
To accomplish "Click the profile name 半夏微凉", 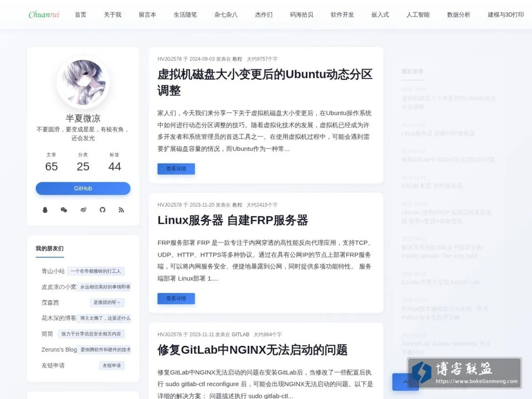I will click(83, 118).
